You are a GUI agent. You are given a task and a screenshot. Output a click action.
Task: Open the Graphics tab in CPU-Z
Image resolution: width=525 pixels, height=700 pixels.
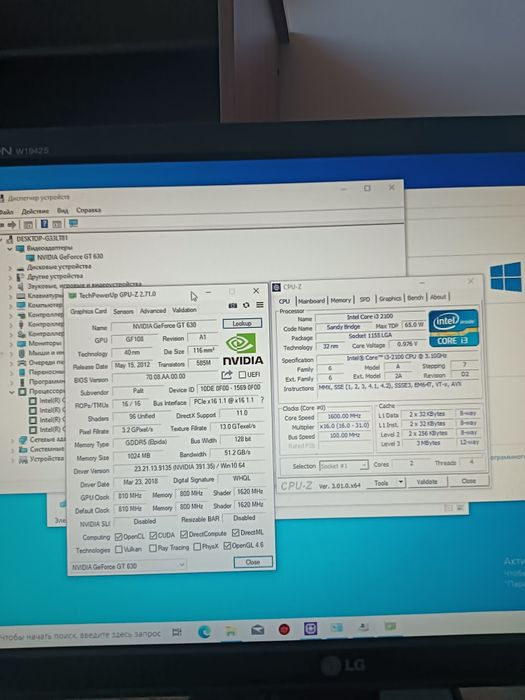coord(390,298)
